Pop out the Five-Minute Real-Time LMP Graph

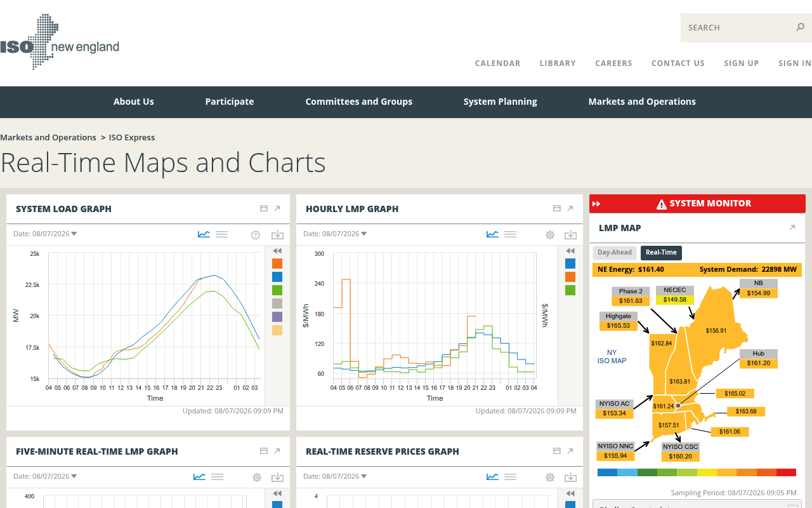click(277, 451)
